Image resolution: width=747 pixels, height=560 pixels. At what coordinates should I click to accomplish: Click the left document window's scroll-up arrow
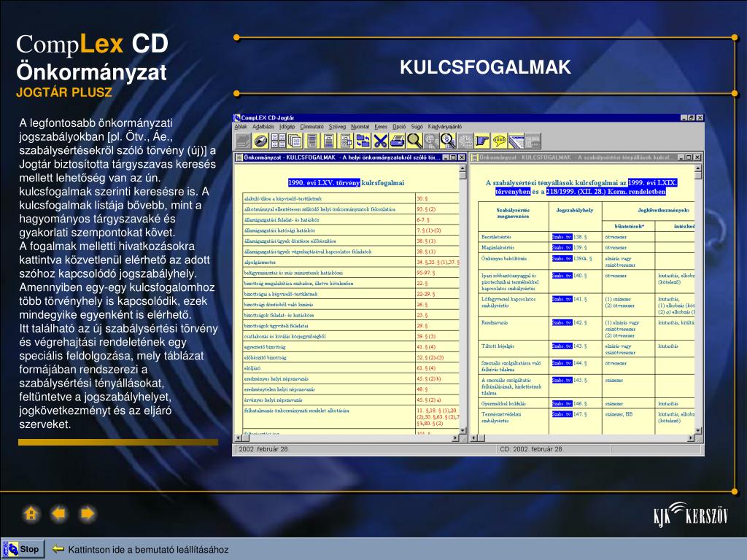pos(462,168)
